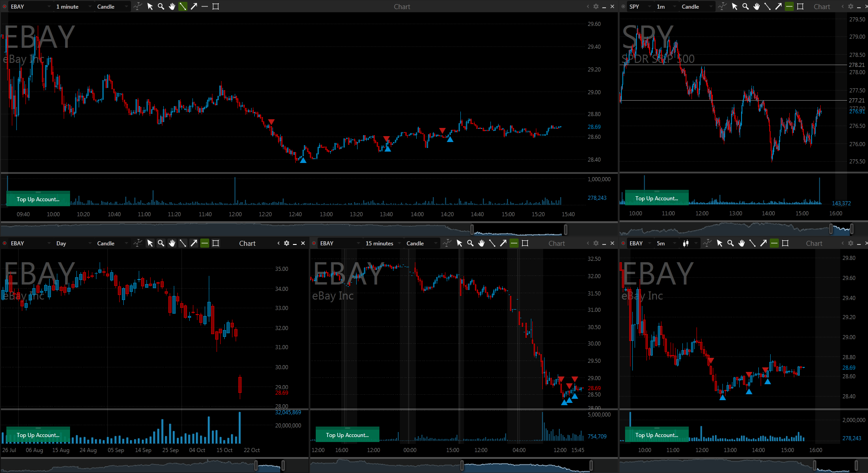Pick arrow drawing tool in EBAY 1 minute chart
Image resolution: width=868 pixels, height=473 pixels.
(194, 6)
